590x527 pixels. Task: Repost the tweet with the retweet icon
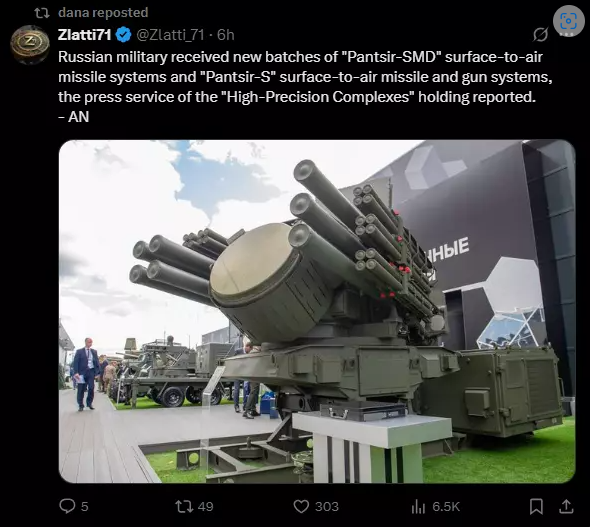click(184, 506)
